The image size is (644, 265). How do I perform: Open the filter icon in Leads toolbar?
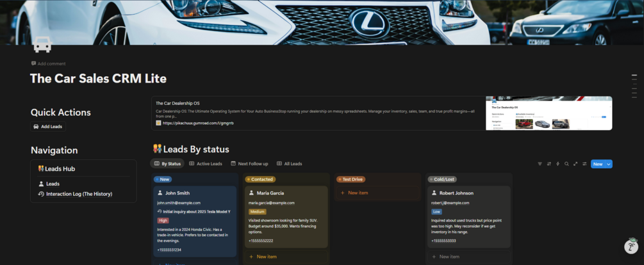540,164
